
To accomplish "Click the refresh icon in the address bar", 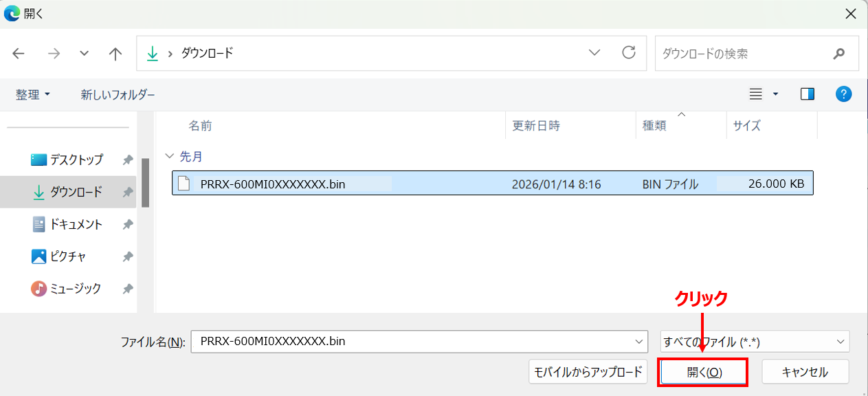I will tap(629, 53).
